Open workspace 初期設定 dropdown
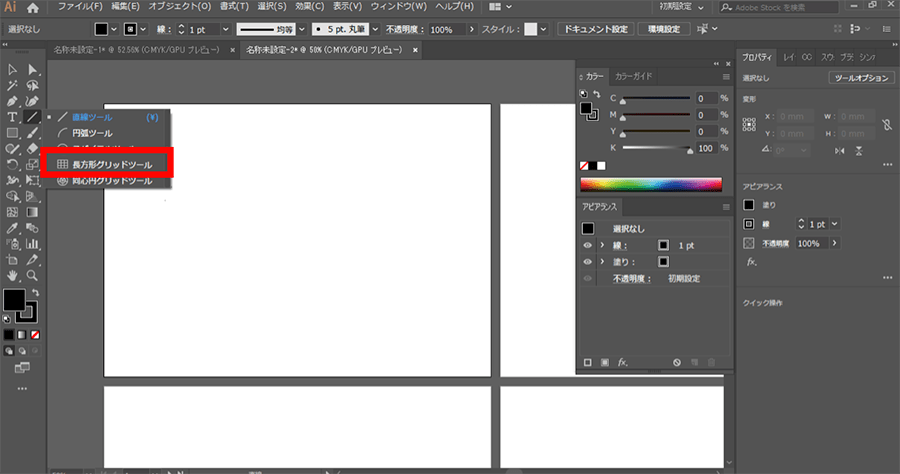Screen dimensions: 900x474 681,7
